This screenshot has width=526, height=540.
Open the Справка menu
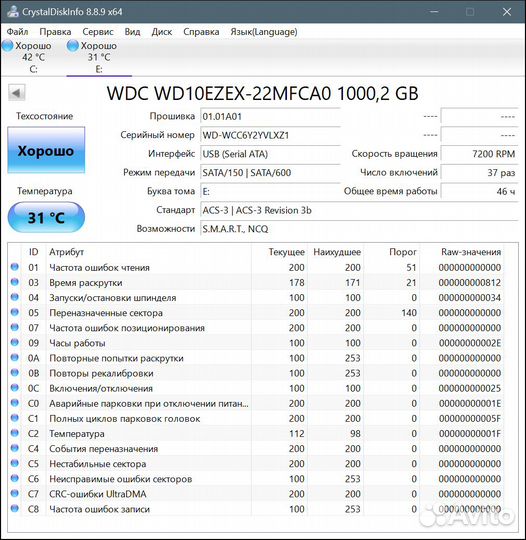[x=201, y=32]
